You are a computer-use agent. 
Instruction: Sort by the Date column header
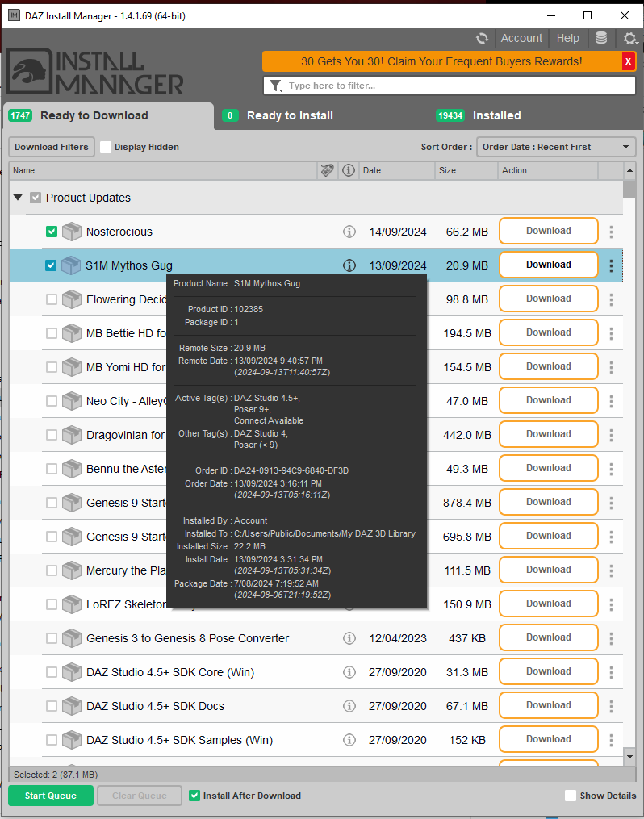pyautogui.click(x=397, y=170)
